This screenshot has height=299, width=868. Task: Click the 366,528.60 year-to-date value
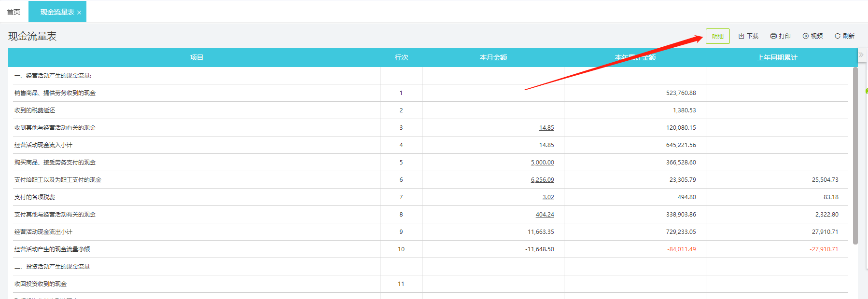pos(681,163)
